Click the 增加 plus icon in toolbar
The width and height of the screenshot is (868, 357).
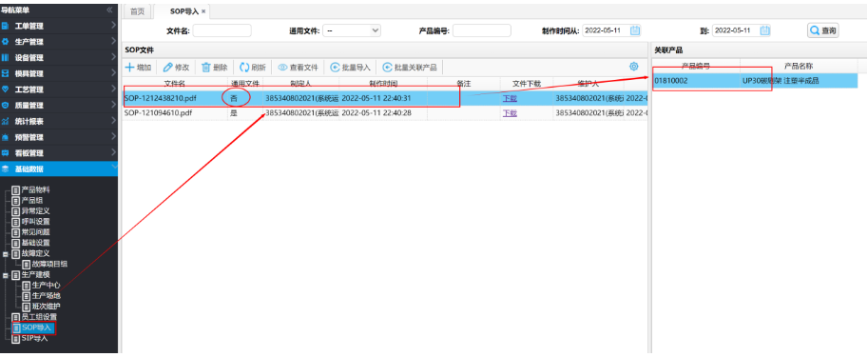129,68
